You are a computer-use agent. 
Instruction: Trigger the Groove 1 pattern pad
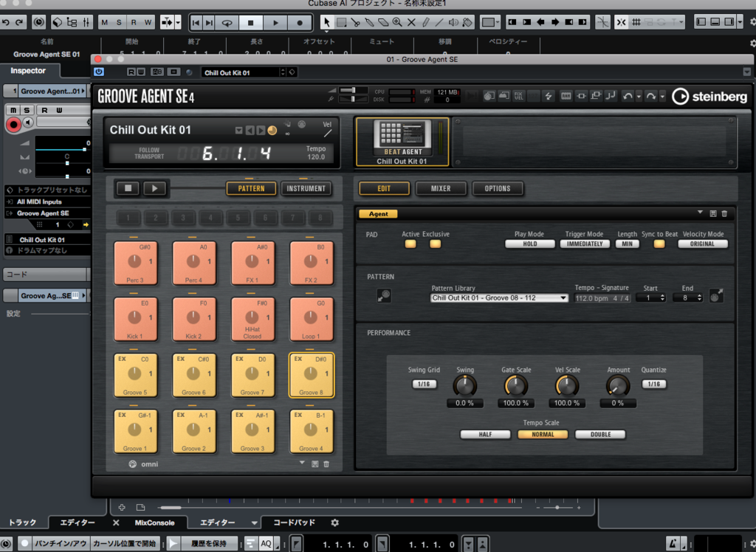tap(136, 431)
